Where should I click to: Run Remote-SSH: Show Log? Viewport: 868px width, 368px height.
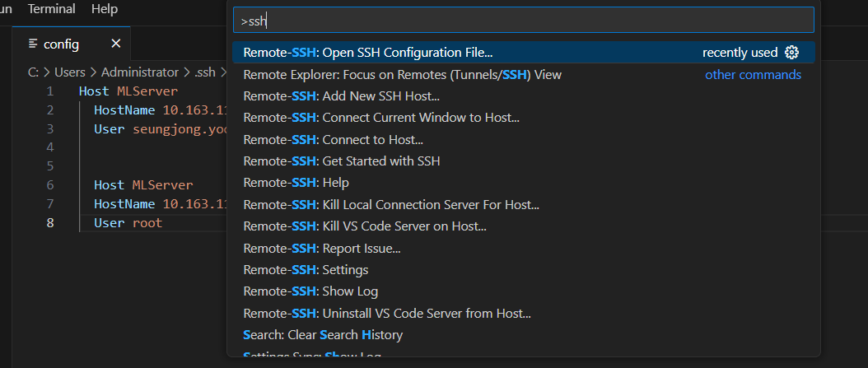[x=523, y=291]
